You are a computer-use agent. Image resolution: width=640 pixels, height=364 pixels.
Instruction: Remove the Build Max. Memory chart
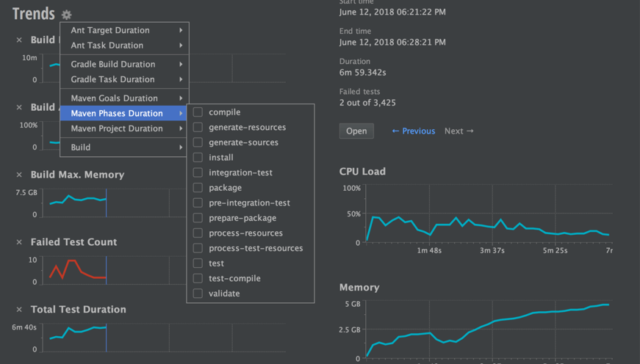(x=20, y=175)
